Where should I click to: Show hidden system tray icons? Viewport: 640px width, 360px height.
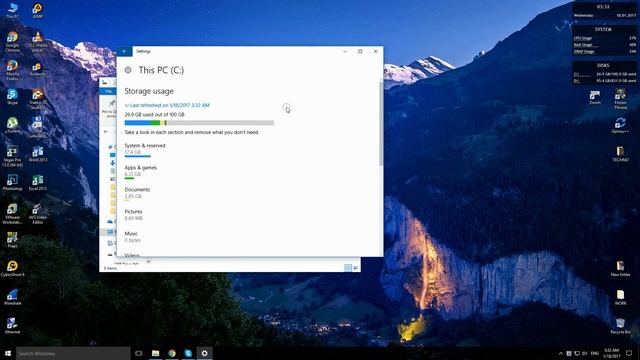point(561,353)
